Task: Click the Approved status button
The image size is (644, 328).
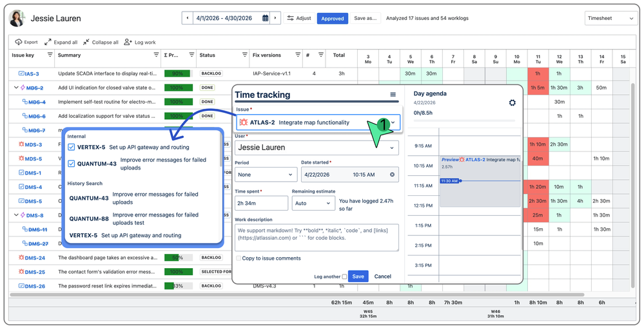Action: coord(332,19)
